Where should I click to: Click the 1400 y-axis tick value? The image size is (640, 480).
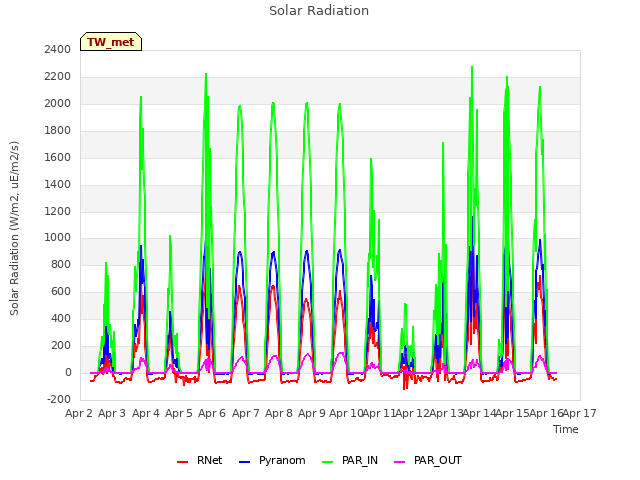coord(58,184)
